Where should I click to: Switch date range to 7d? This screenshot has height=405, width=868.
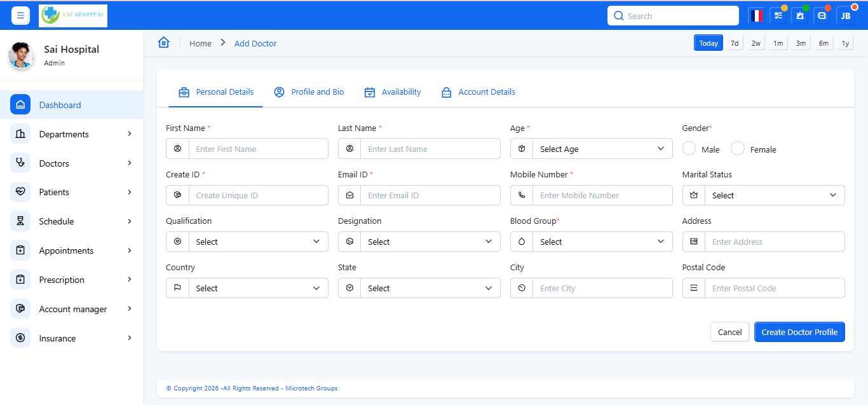735,43
